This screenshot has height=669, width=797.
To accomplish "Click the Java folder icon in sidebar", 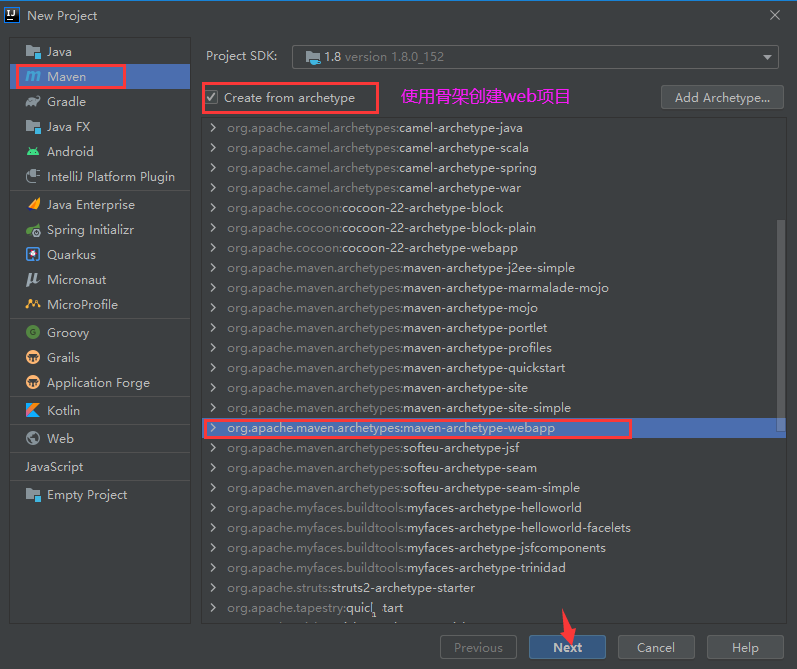I will coord(33,52).
